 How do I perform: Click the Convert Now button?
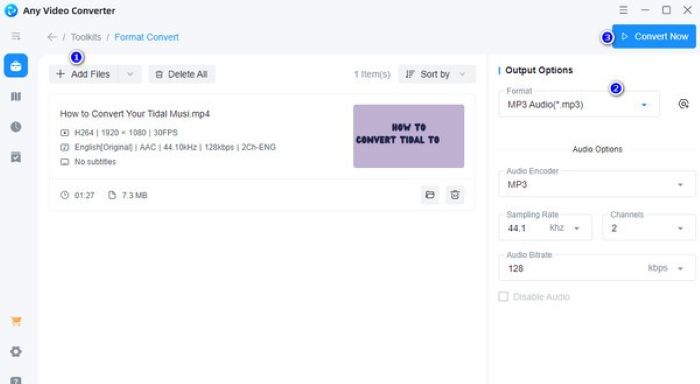click(x=654, y=36)
